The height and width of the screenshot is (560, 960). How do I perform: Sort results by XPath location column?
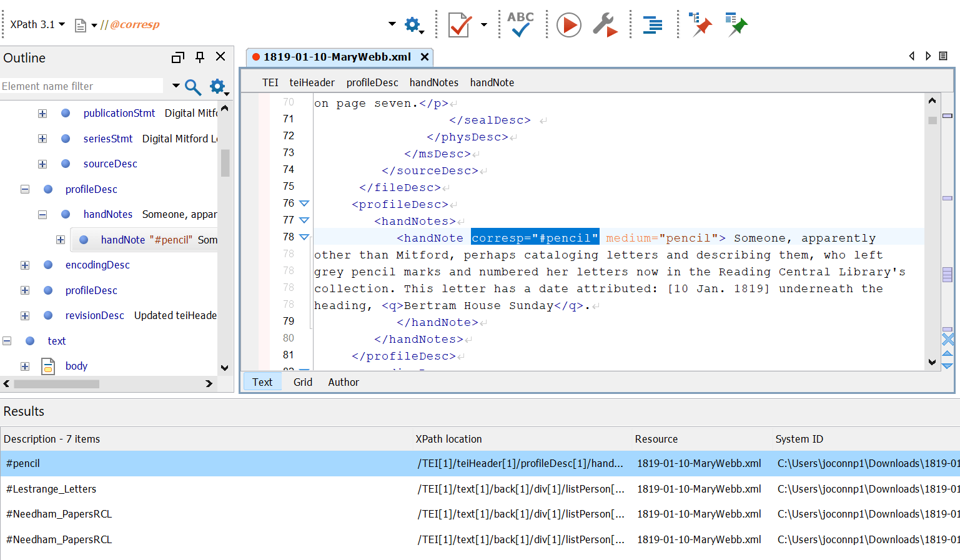point(522,439)
